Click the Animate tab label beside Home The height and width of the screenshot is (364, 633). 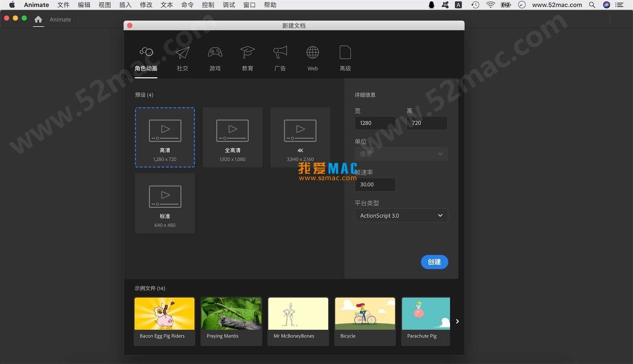click(x=60, y=19)
